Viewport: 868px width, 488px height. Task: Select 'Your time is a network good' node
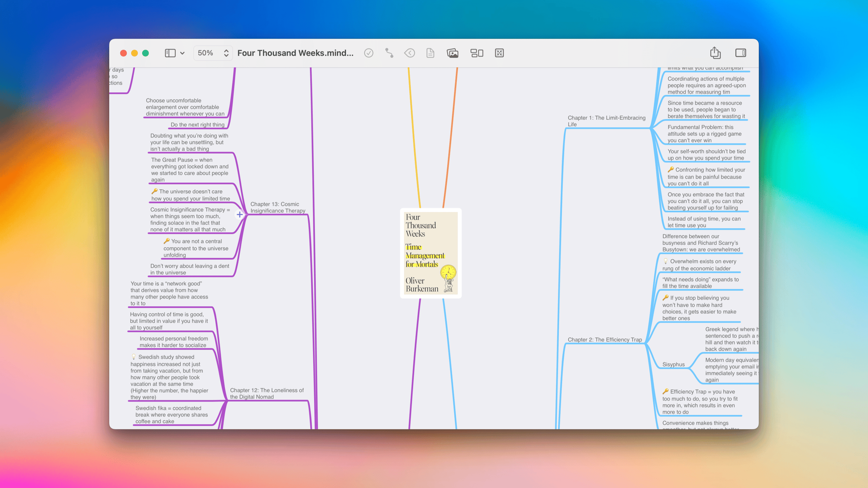pyautogui.click(x=169, y=293)
